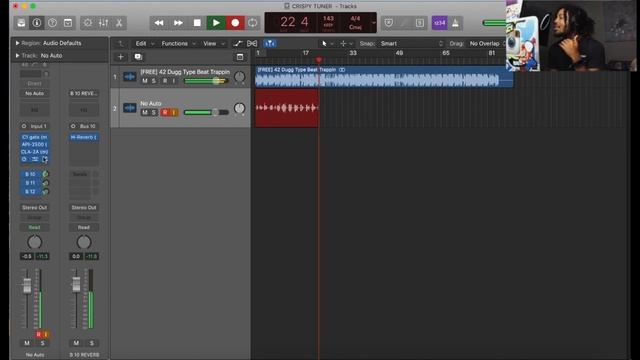Open Stereo Out on B 10 REVERB strip
Screen dimensions: 640x360
pos(84,207)
